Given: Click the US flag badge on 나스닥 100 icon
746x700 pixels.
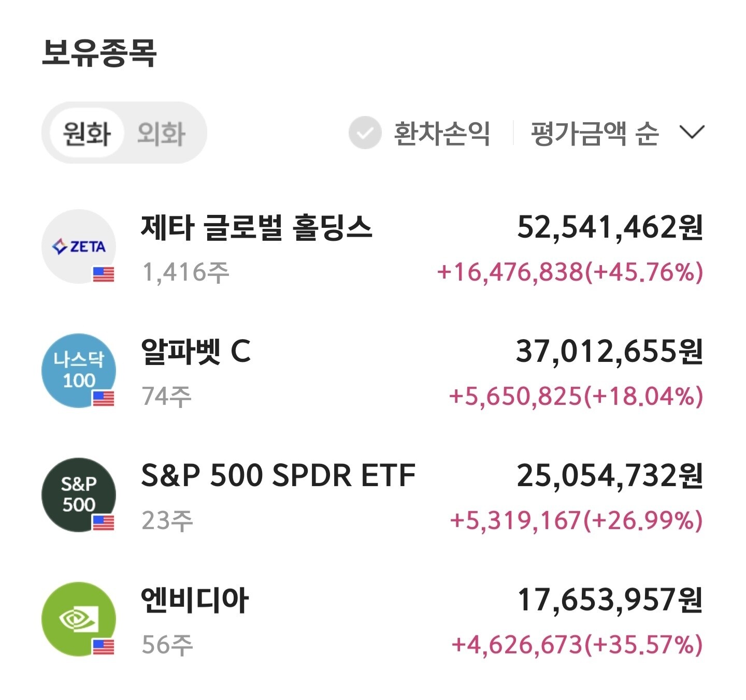Looking at the screenshot, I should (104, 398).
